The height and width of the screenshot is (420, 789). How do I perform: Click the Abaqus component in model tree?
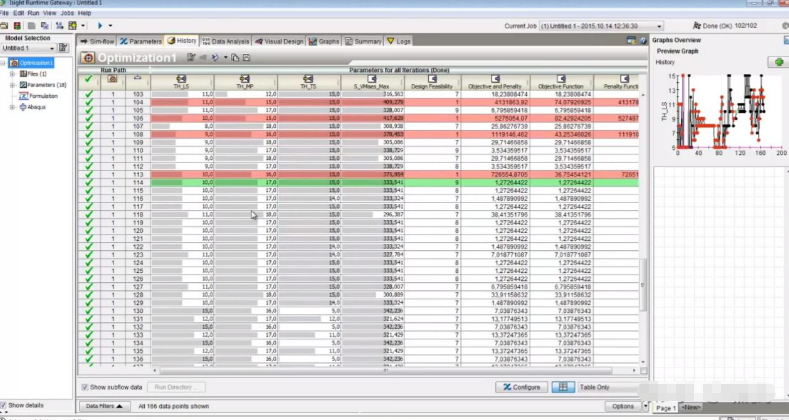34,107
